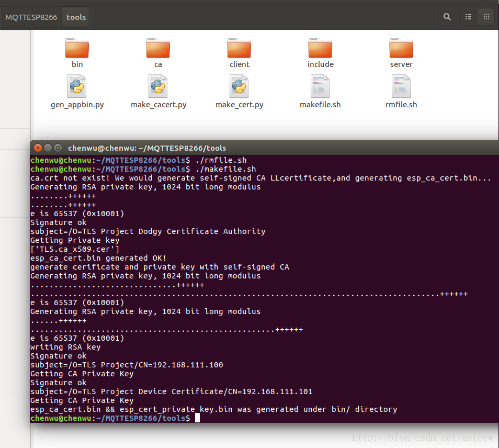Open the server folder

pos(401,53)
